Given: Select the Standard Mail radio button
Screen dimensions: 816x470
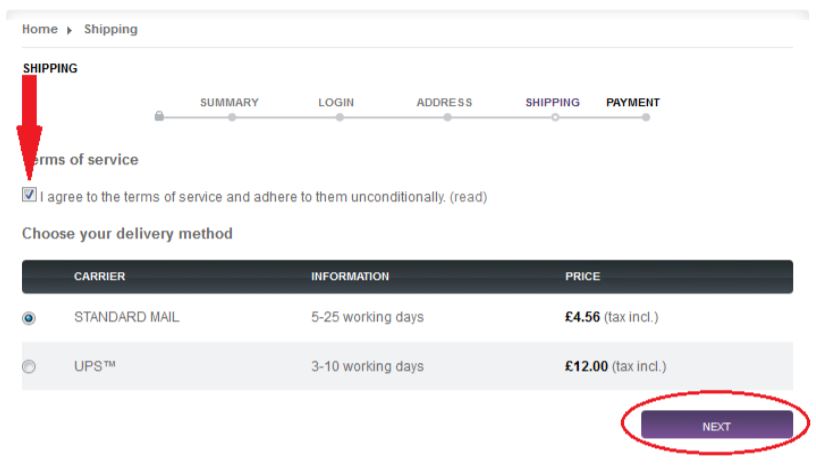Looking at the screenshot, I should (x=29, y=318).
